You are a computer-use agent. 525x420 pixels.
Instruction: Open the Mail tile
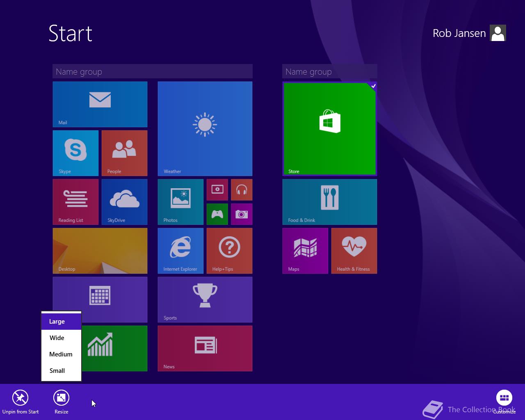click(100, 104)
